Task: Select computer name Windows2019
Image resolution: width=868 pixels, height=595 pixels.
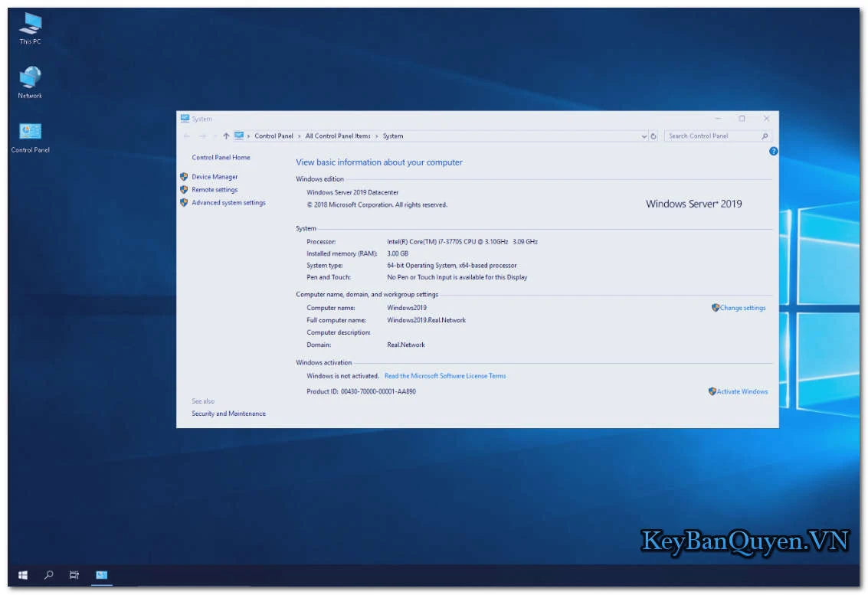Action: 407,309
